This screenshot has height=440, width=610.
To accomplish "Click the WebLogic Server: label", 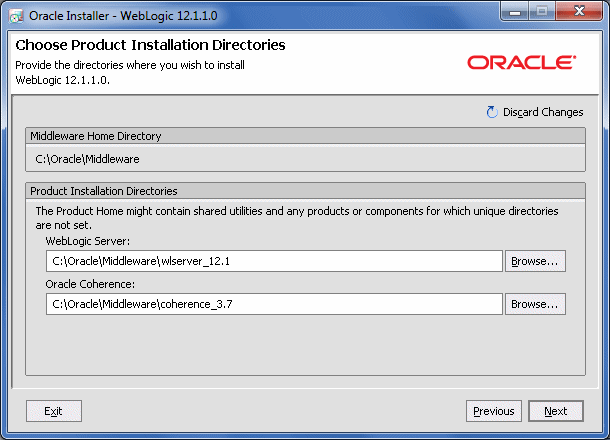I will (88, 241).
